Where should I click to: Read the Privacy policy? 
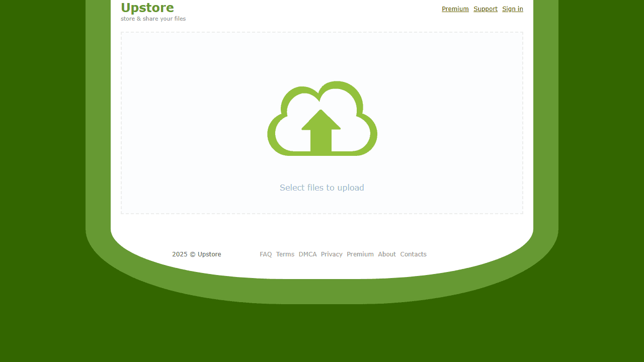(x=331, y=254)
